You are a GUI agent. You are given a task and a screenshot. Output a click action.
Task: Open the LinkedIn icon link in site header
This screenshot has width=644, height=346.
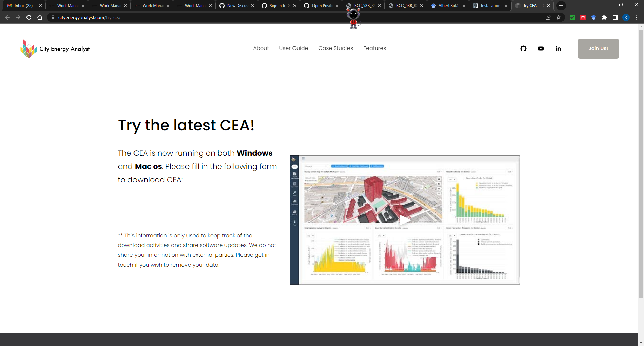(x=558, y=49)
